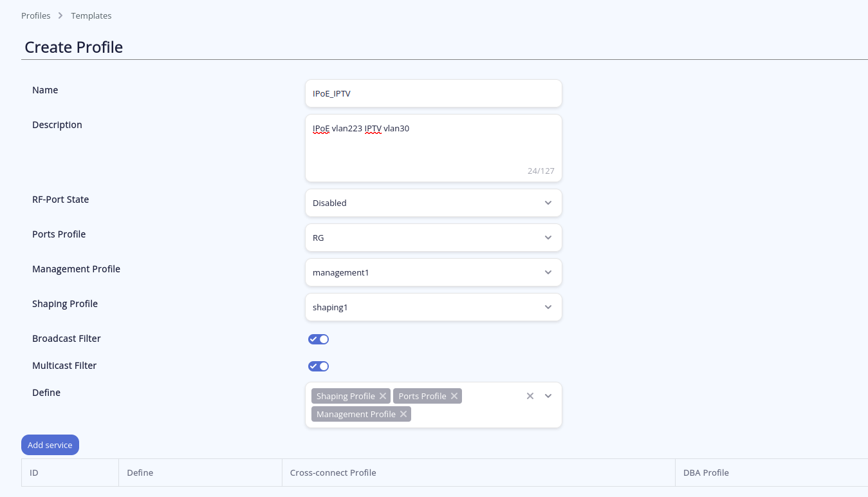The width and height of the screenshot is (868, 497).
Task: Click the Add service button
Action: [50, 445]
